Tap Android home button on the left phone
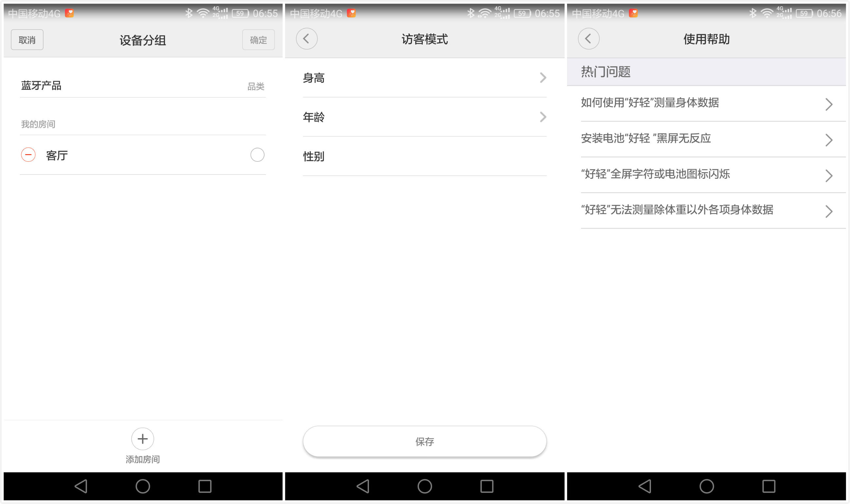The height and width of the screenshot is (504, 850). pyautogui.click(x=143, y=486)
